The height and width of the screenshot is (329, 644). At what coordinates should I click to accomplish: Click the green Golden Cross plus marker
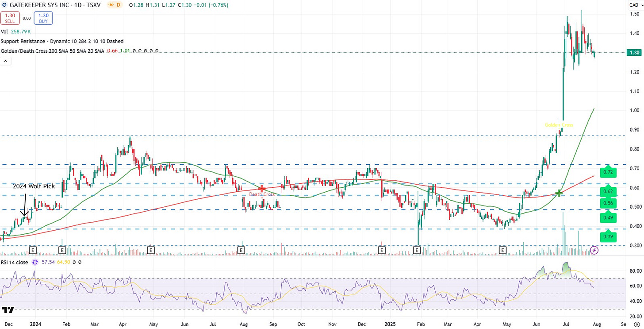click(559, 193)
